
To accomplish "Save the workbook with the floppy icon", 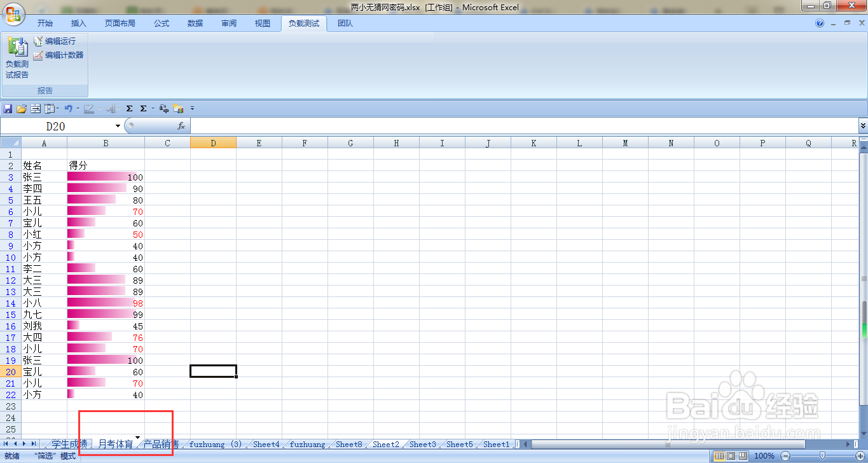I will click(8, 109).
